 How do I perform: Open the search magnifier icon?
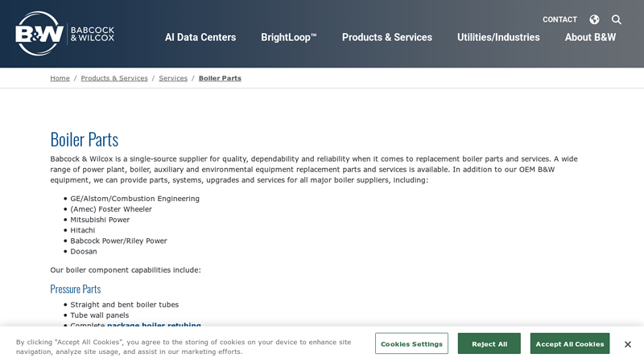(x=617, y=19)
